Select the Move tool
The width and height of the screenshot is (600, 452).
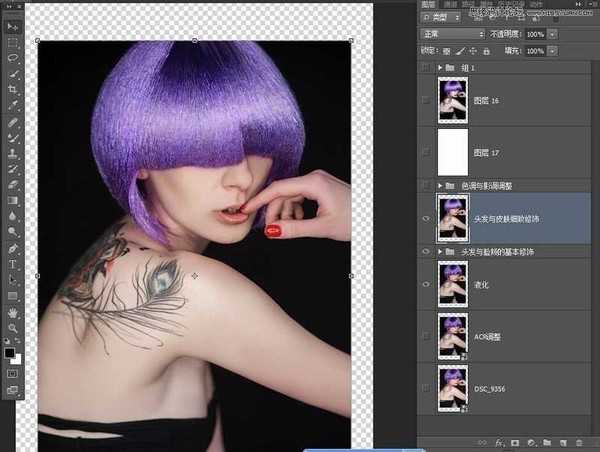pyautogui.click(x=13, y=28)
